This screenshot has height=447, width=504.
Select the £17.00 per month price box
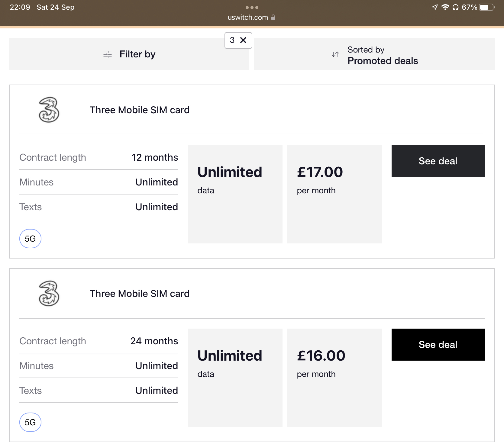coord(334,194)
